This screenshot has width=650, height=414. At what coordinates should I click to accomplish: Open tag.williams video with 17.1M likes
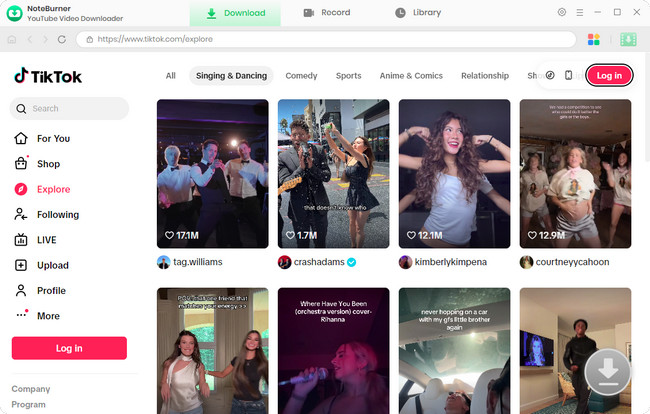pyautogui.click(x=213, y=174)
